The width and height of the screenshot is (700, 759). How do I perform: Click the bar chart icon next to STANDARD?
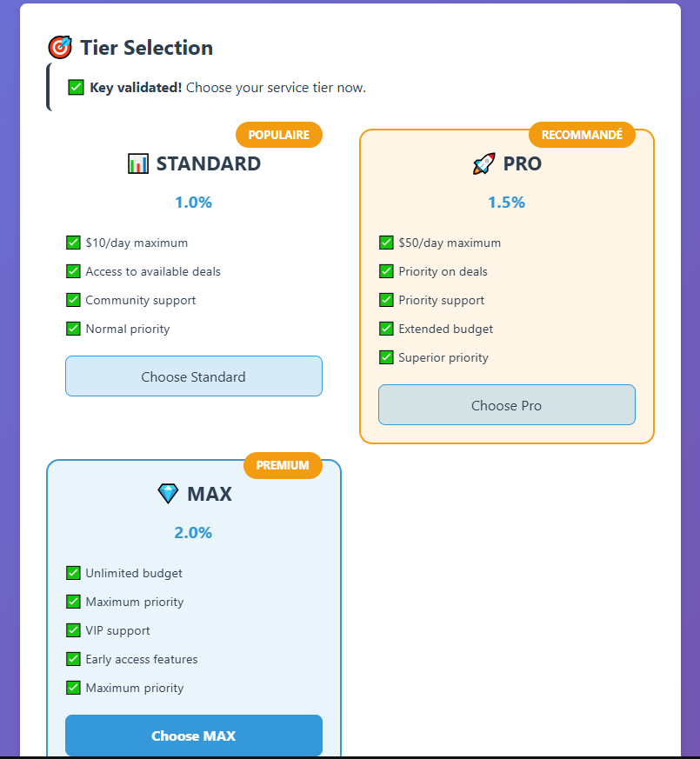[x=138, y=163]
